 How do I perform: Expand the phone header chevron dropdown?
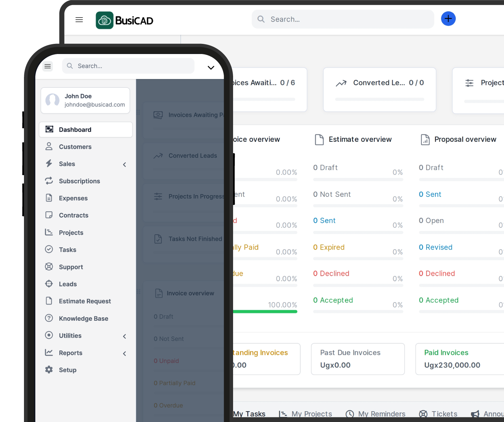coord(211,68)
